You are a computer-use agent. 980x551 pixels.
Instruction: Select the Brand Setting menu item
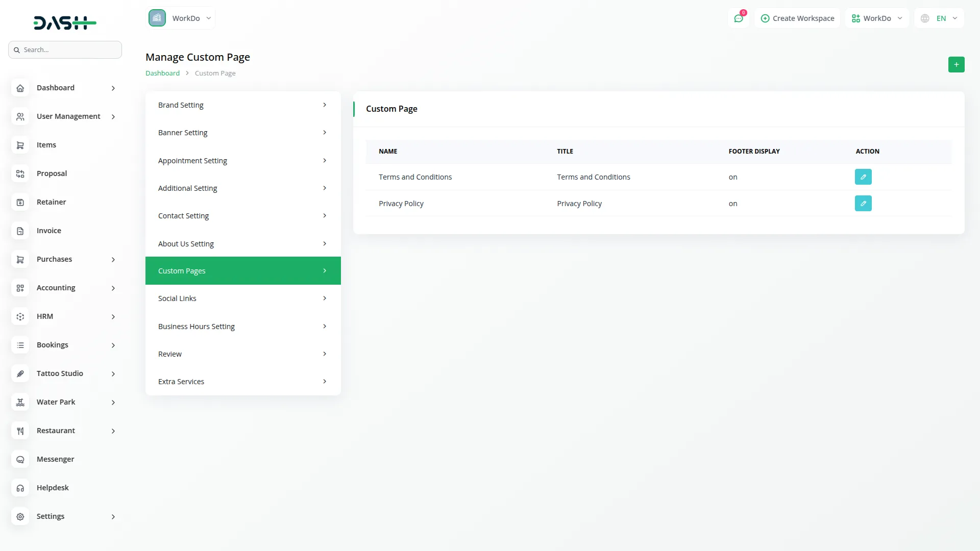[242, 105]
